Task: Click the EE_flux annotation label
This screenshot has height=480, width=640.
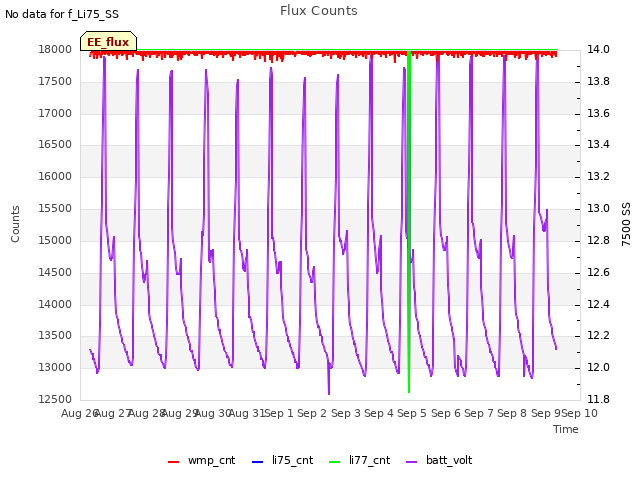Action: (x=108, y=42)
